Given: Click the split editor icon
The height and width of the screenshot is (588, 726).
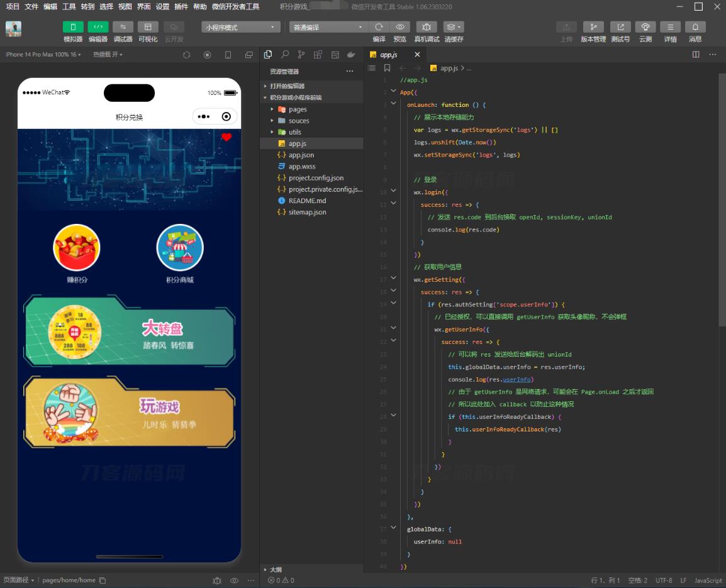Looking at the screenshot, I should (x=696, y=55).
